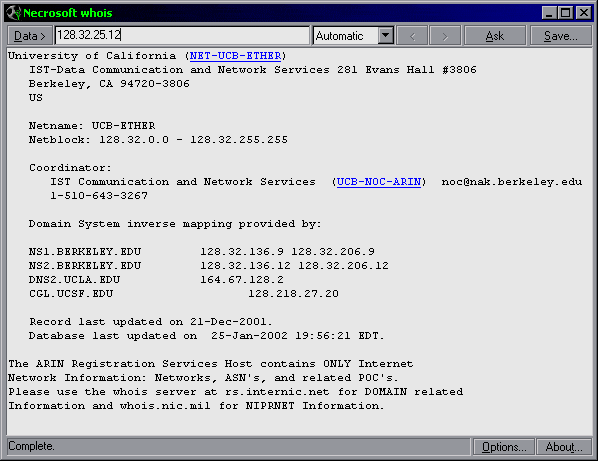Screen dimensions: 598x461
Task: Open the About... dialog
Action: coord(564,447)
